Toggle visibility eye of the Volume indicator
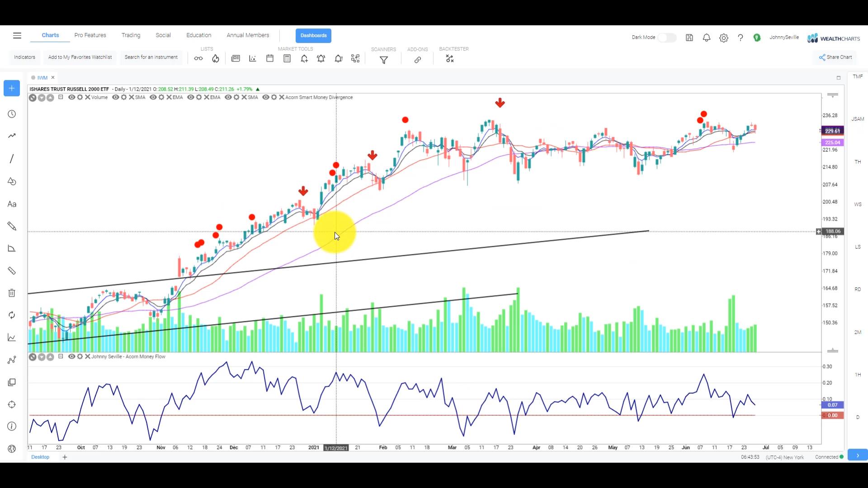 click(x=71, y=97)
